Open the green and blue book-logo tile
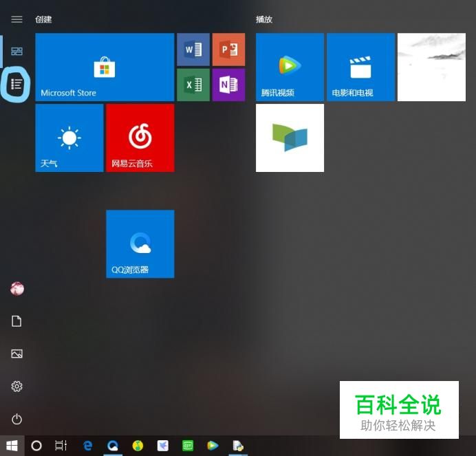 pos(290,138)
